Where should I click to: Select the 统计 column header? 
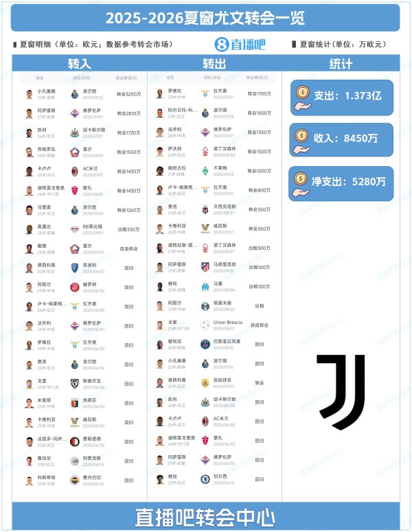pyautogui.click(x=341, y=63)
